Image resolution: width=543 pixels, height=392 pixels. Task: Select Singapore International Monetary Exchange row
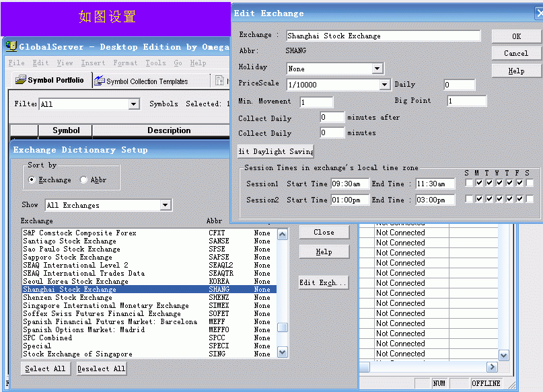(x=149, y=305)
